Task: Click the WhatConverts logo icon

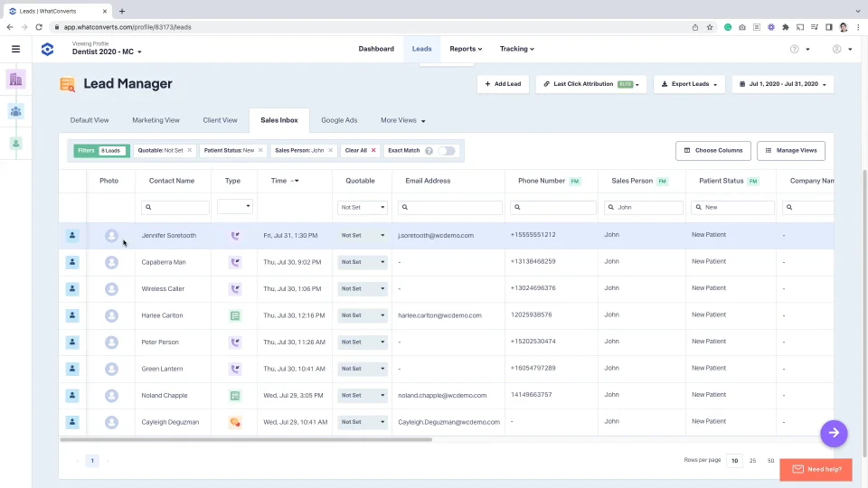Action: click(x=48, y=49)
